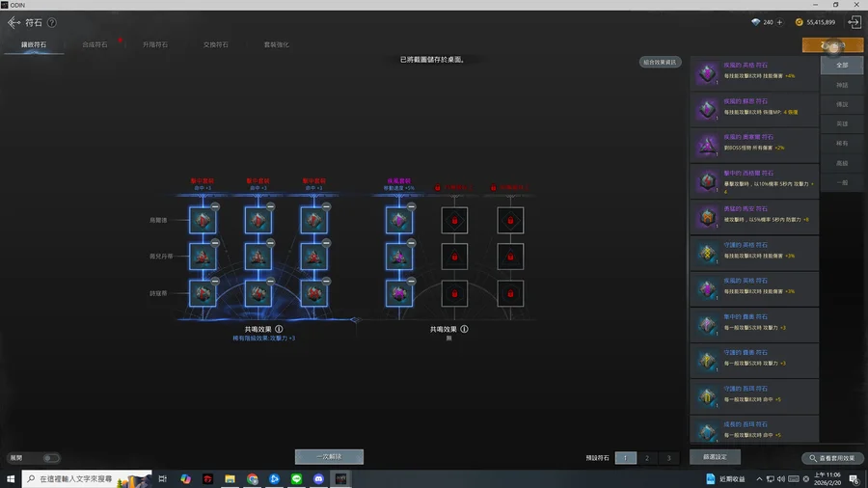This screenshot has width=868, height=488.
Task: Toggle the 展開 switch at bottom left
Action: tap(50, 458)
